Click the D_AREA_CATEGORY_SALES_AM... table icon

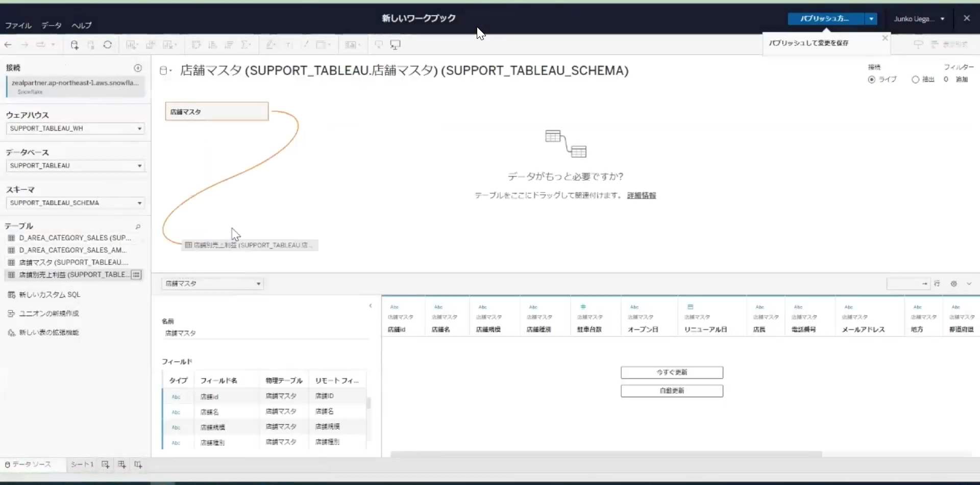(11, 250)
